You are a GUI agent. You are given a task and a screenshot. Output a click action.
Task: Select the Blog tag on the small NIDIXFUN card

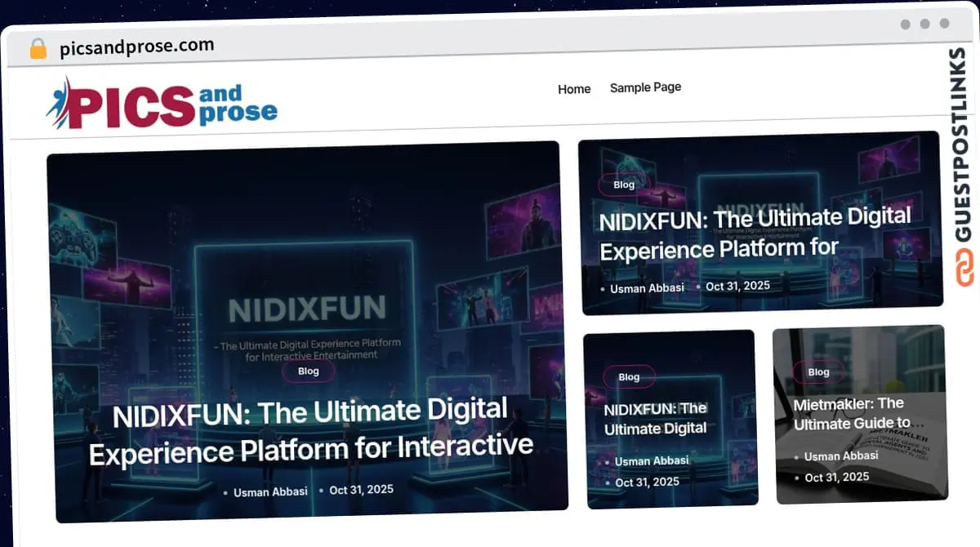629,376
